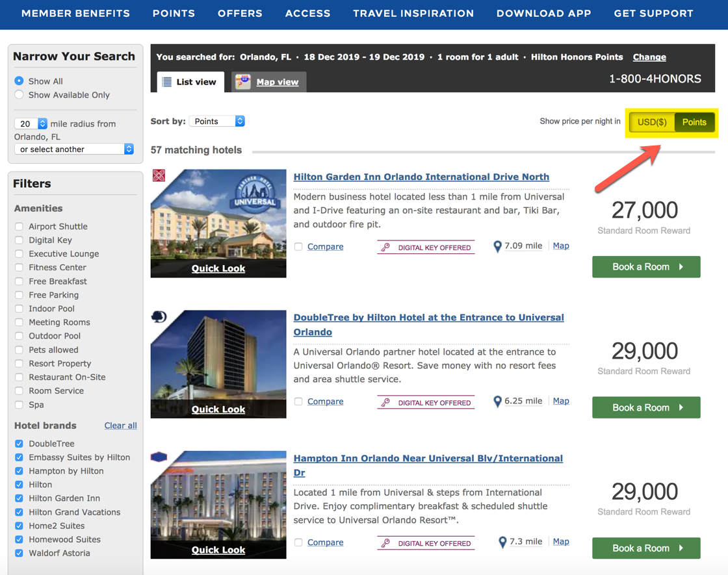Tick Compare for Hilton Garden Inn Orlando
The width and height of the screenshot is (728, 575).
coord(298,247)
